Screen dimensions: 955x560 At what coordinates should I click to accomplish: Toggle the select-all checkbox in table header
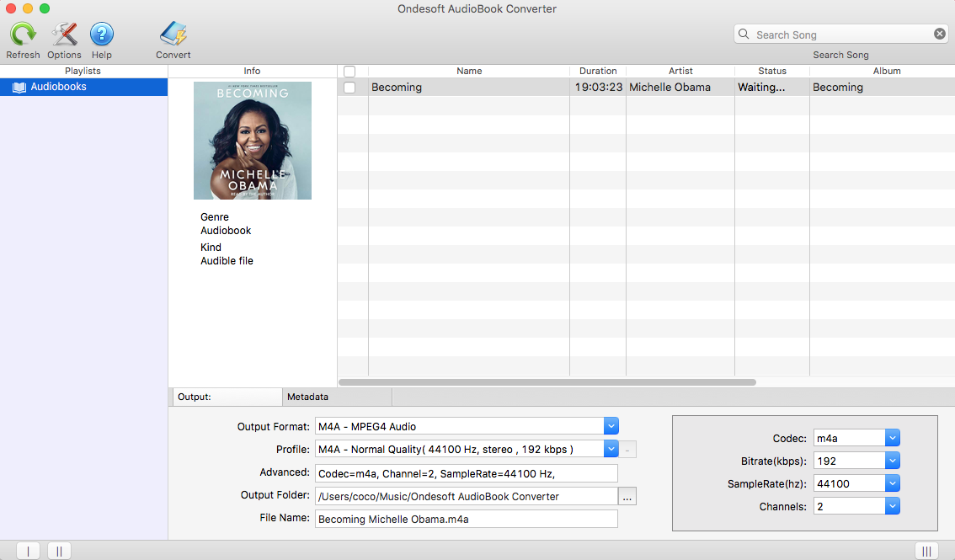(349, 72)
